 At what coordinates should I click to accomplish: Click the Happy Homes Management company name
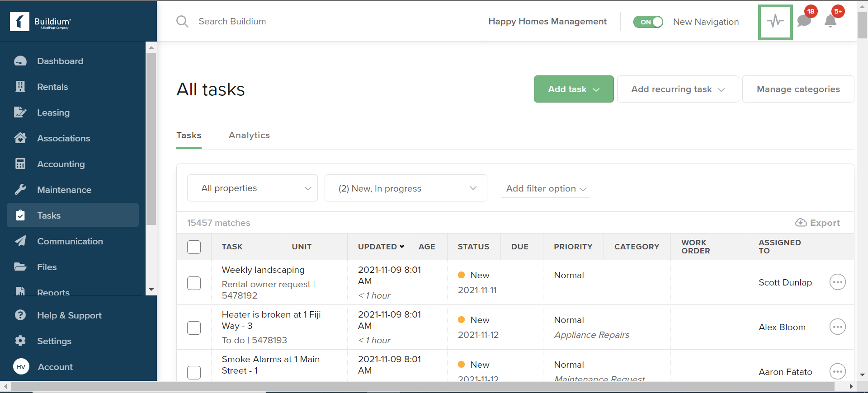pos(547,21)
